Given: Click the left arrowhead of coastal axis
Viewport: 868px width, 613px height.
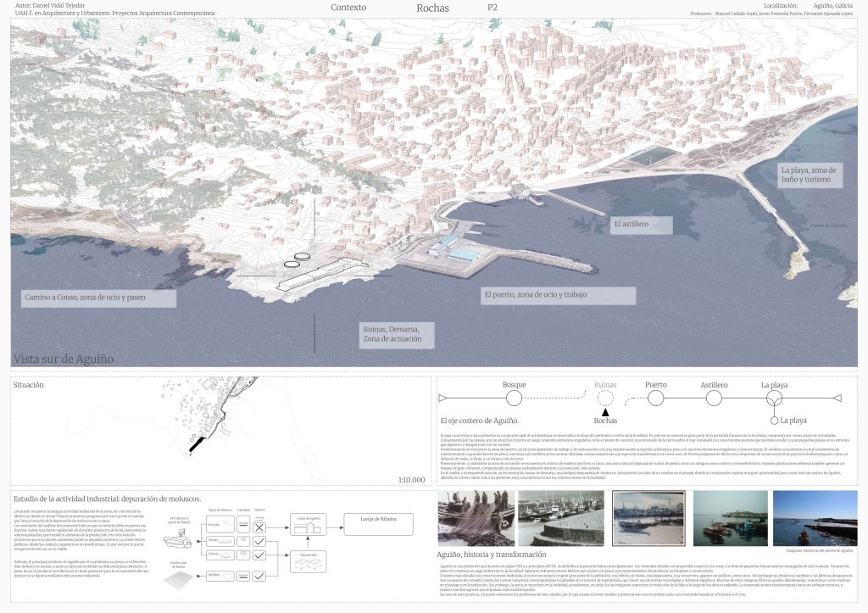Looking at the screenshot, I should coord(442,398).
